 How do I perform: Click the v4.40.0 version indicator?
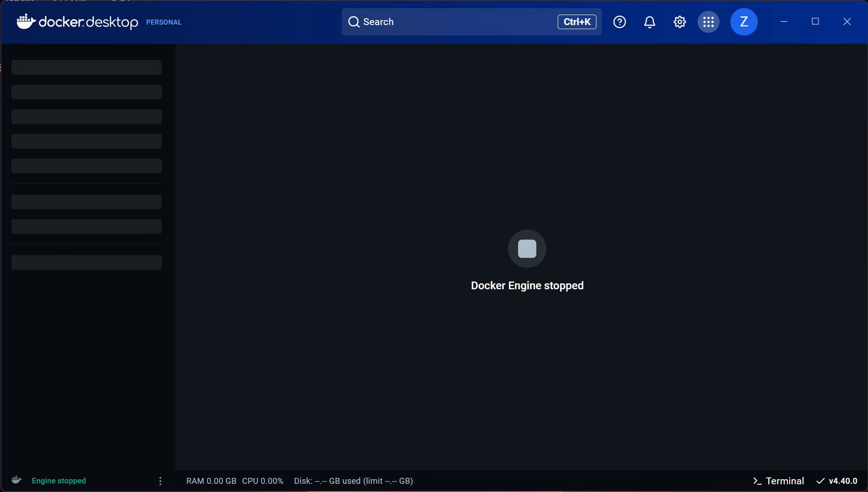click(837, 481)
